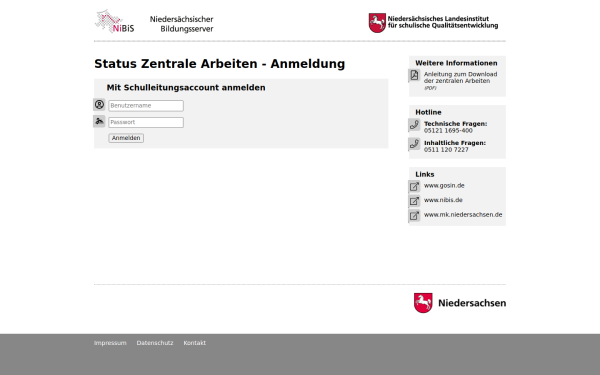Click the Niedersächsisches Landesinstitut horse crest logo
Image resolution: width=600 pixels, height=375 pixels.
point(377,23)
